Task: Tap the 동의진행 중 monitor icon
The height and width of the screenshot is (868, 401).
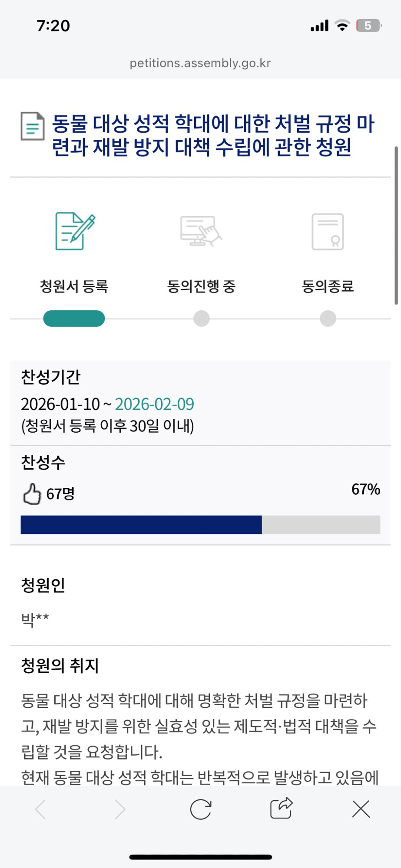Action: pyautogui.click(x=201, y=231)
